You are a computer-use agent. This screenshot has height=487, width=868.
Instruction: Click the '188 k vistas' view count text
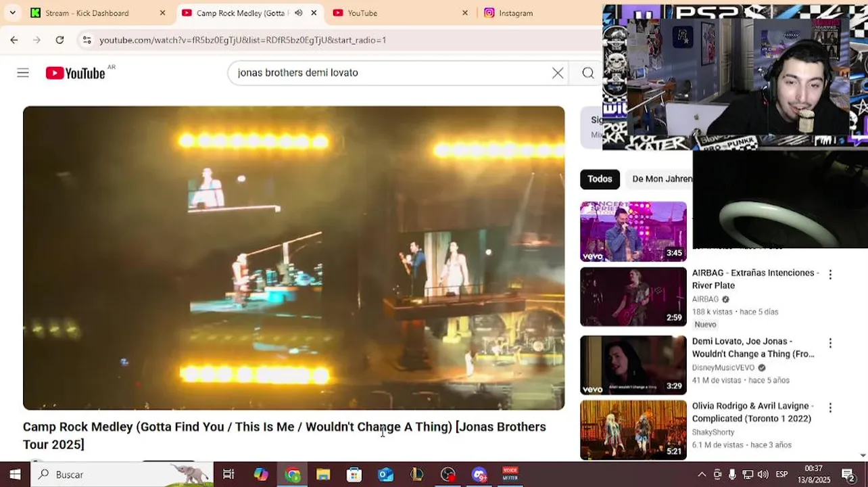tap(713, 312)
